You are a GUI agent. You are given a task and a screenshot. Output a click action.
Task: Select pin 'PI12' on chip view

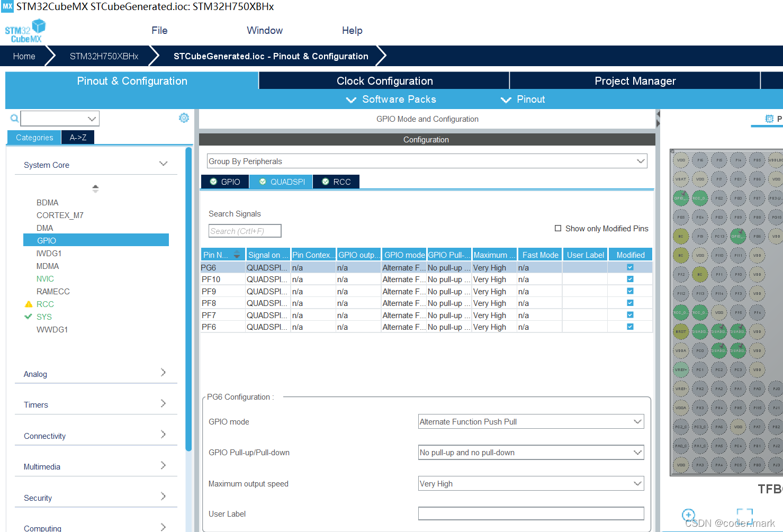tap(681, 293)
